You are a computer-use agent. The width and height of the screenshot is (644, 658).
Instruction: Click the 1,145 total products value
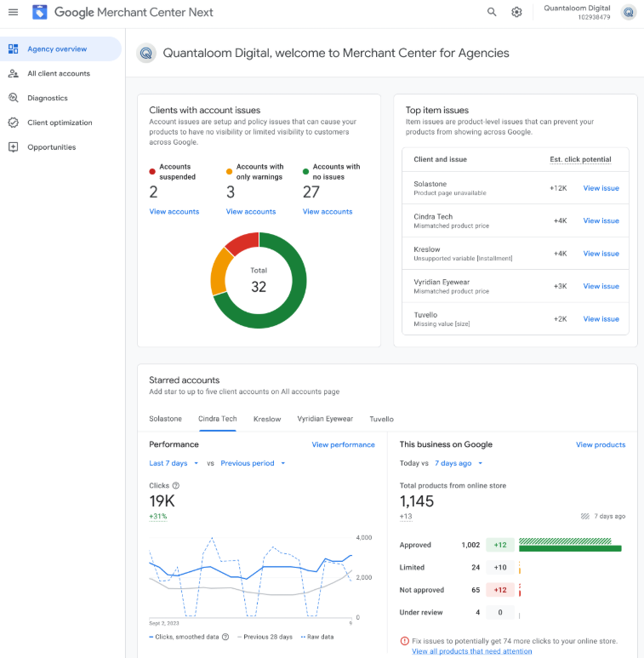point(417,501)
